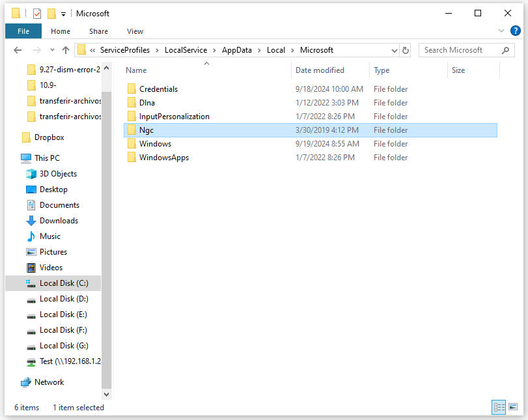Open Music in the sidebar
Screen dimensions: 528x420
coord(44,236)
